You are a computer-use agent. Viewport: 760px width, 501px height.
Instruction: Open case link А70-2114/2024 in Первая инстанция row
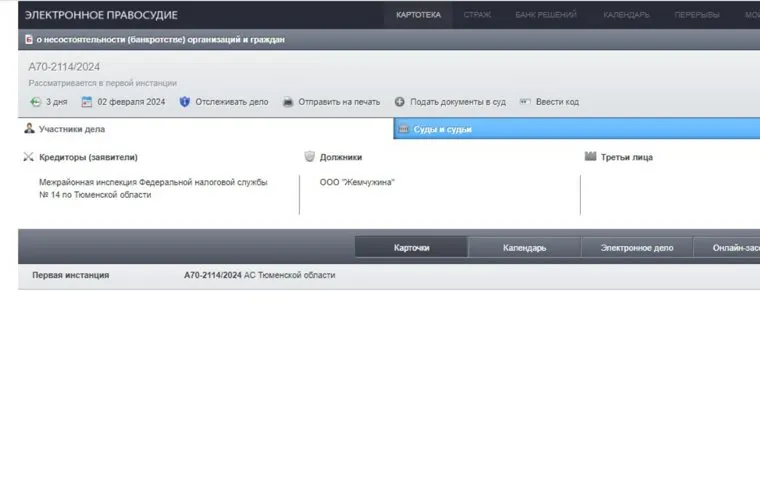[213, 275]
